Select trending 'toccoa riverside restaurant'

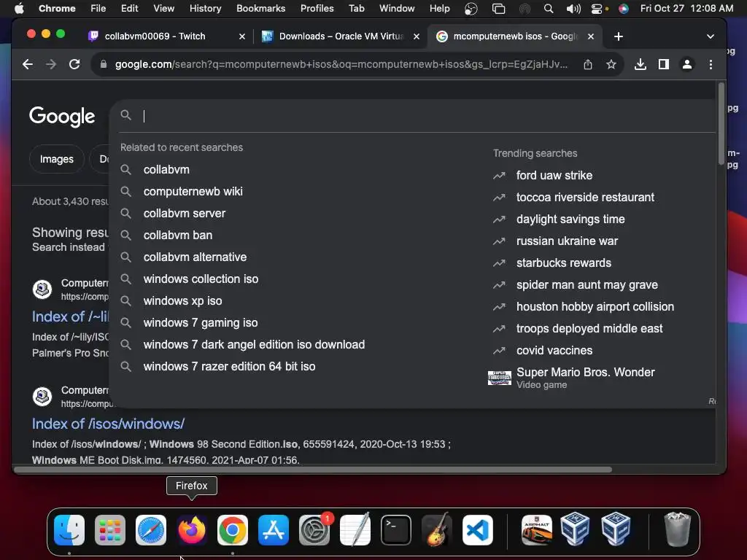point(585,197)
